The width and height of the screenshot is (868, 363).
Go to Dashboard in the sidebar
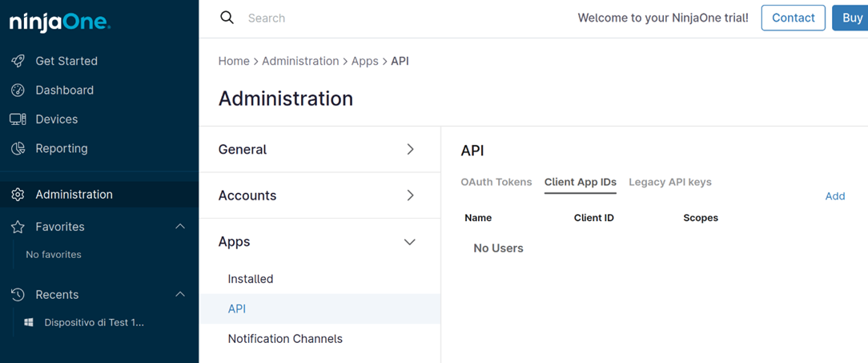tap(64, 90)
